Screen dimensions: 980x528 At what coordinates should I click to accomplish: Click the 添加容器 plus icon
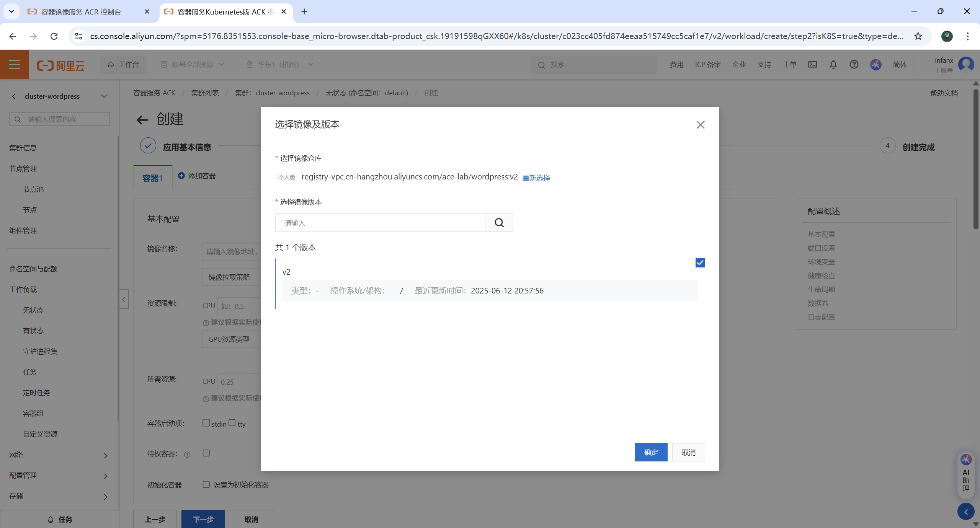181,176
